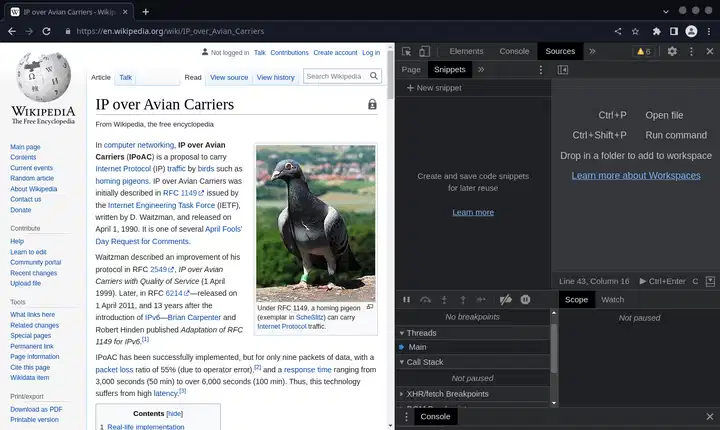Open Learn more about Workspaces link
The height and width of the screenshot is (430, 720).
(x=636, y=175)
